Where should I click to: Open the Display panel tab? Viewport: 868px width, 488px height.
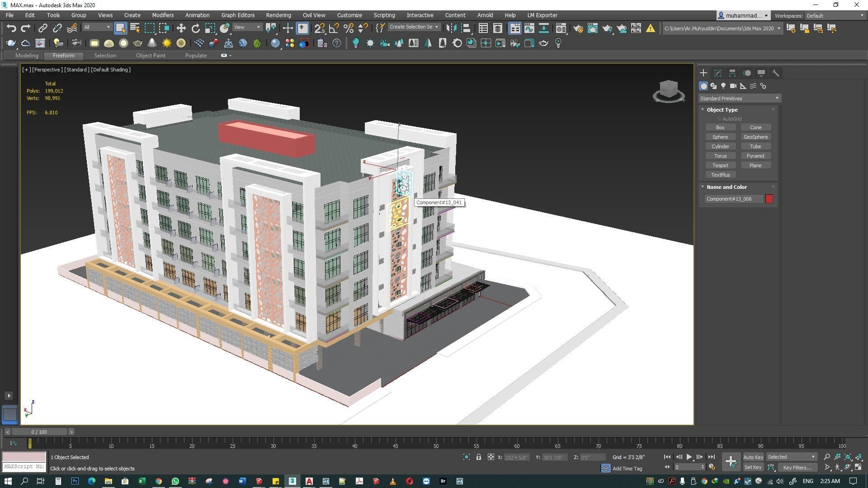[x=761, y=73]
